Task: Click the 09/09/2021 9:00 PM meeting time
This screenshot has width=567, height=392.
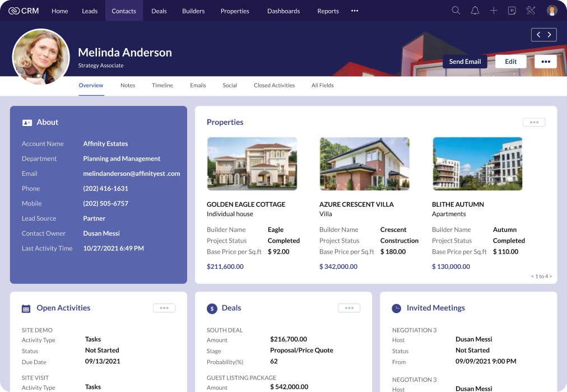Action: (486, 361)
